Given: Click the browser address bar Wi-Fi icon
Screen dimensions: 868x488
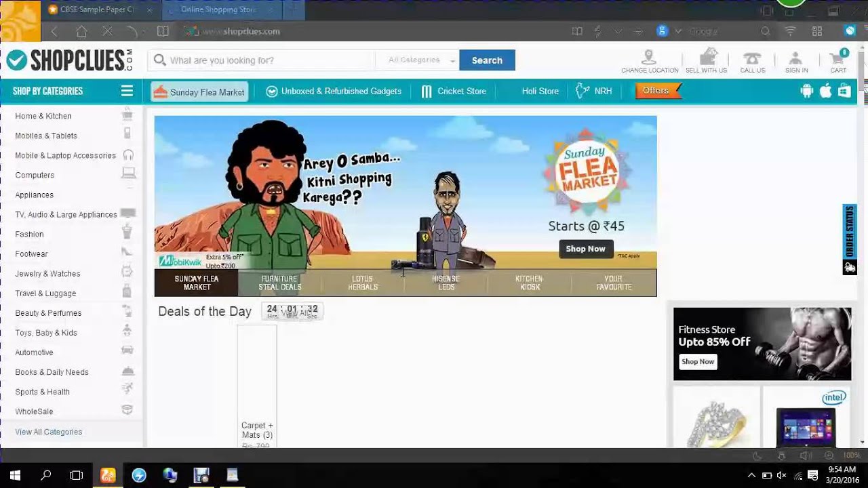Looking at the screenshot, I should [790, 31].
